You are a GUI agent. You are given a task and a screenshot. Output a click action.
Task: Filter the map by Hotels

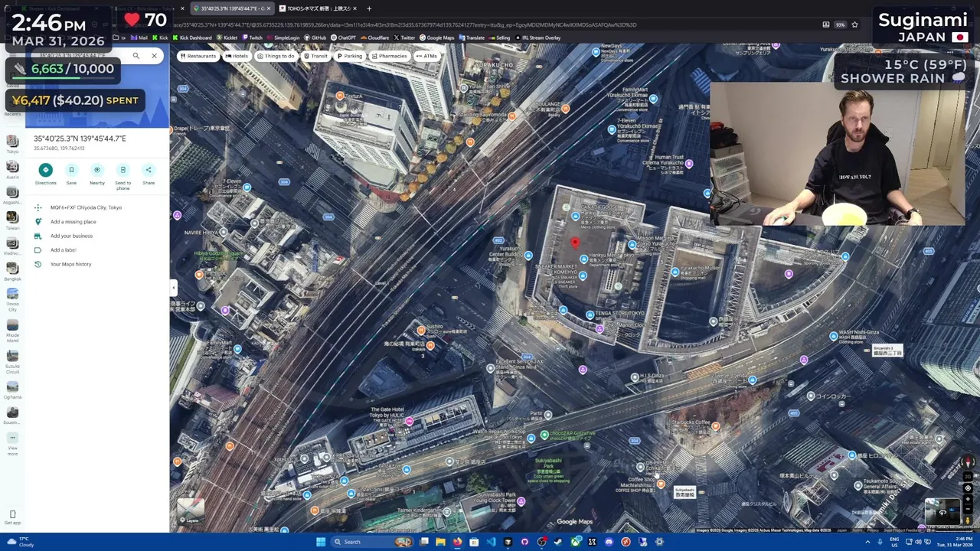[236, 56]
